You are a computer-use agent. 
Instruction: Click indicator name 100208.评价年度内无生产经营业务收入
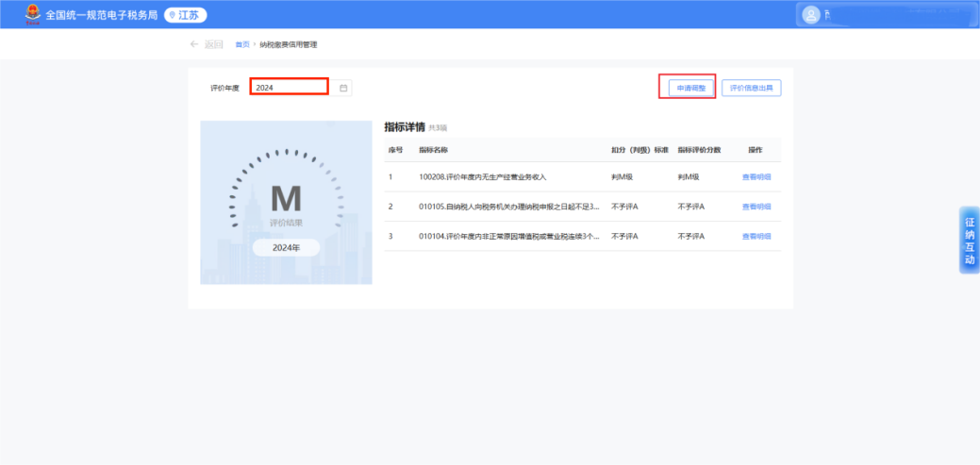482,177
